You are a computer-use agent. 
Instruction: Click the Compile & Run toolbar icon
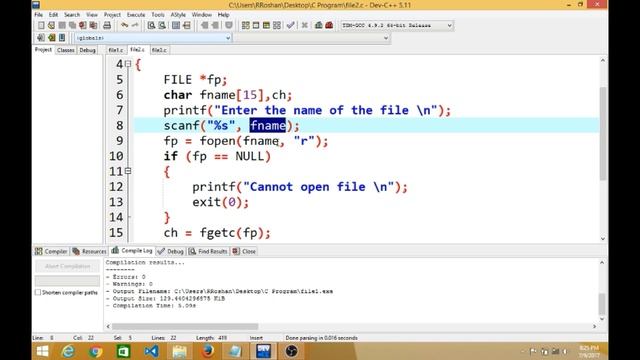266,25
